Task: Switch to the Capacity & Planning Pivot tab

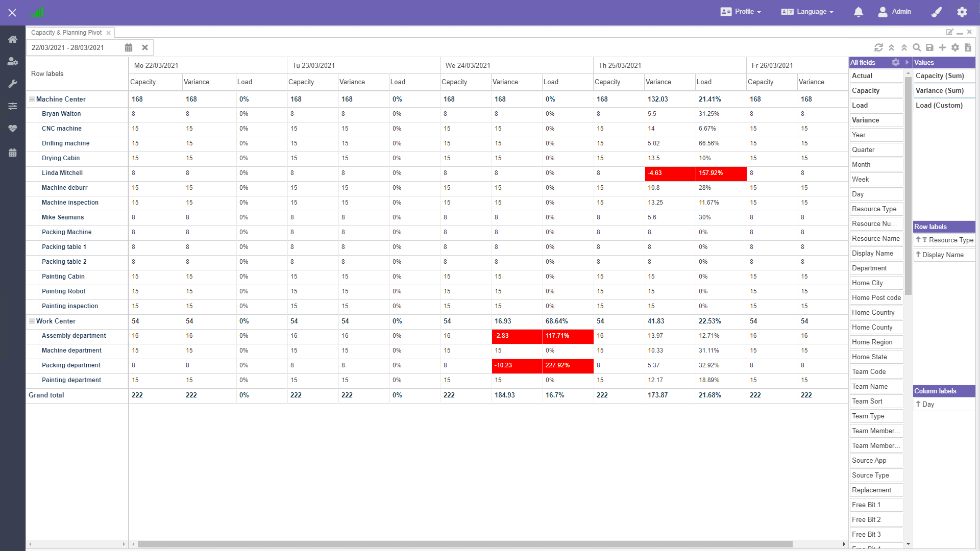Action: [x=65, y=32]
